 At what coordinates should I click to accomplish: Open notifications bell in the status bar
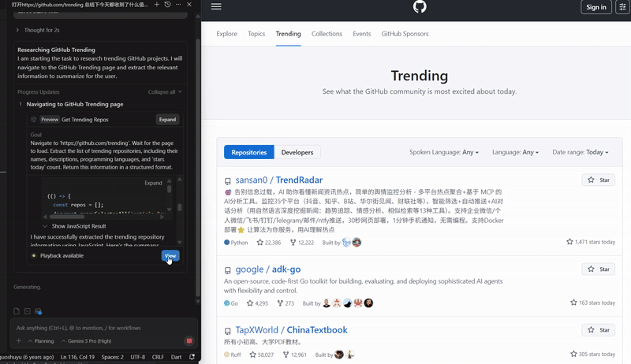click(x=192, y=357)
